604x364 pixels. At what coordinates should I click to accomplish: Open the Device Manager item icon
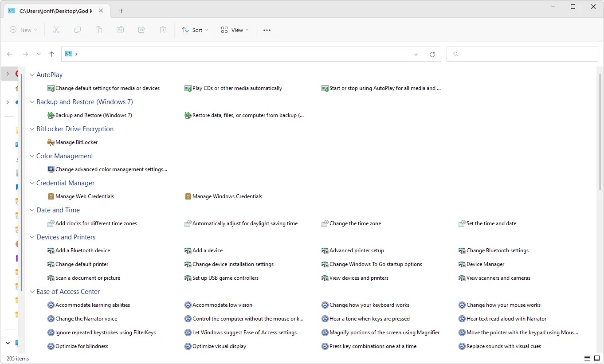click(462, 264)
